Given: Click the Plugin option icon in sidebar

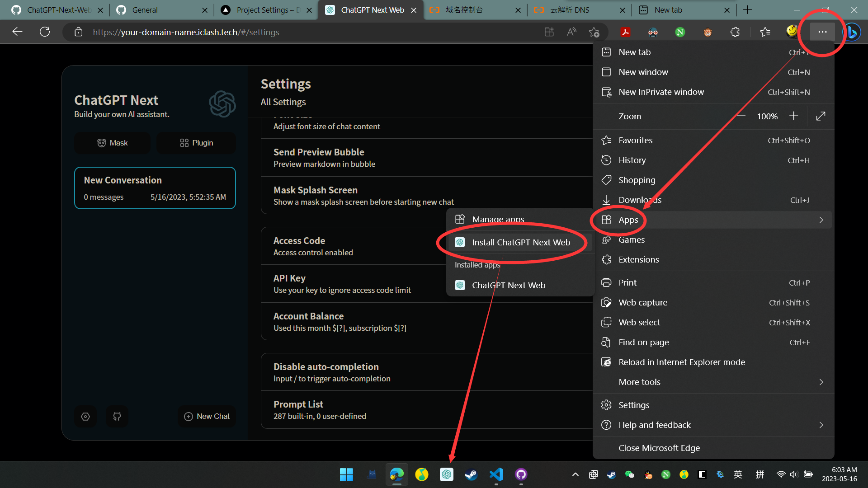Looking at the screenshot, I should [184, 142].
